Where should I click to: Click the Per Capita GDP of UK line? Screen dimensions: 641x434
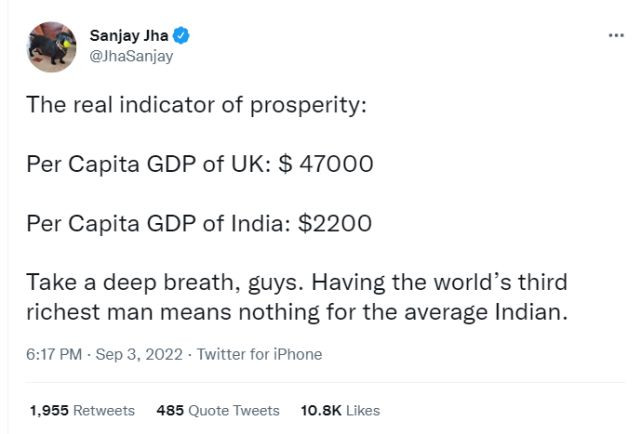click(200, 164)
